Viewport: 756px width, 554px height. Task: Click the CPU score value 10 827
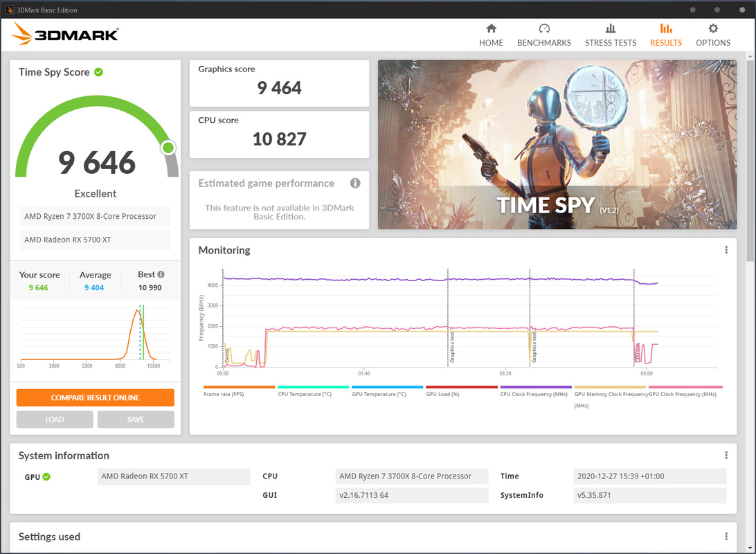(279, 139)
